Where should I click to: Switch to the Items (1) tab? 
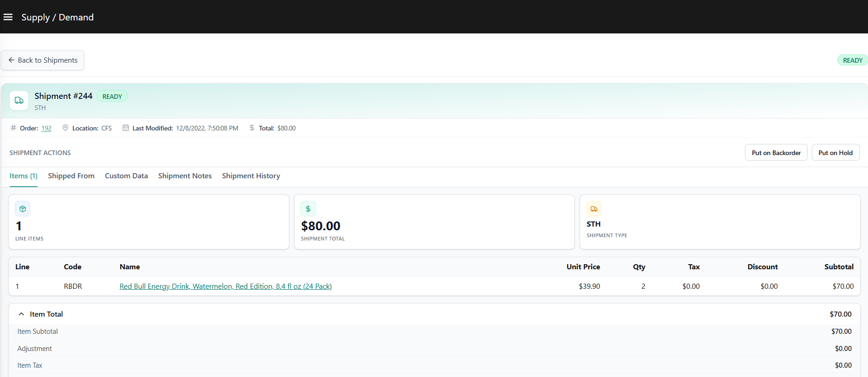(24, 176)
